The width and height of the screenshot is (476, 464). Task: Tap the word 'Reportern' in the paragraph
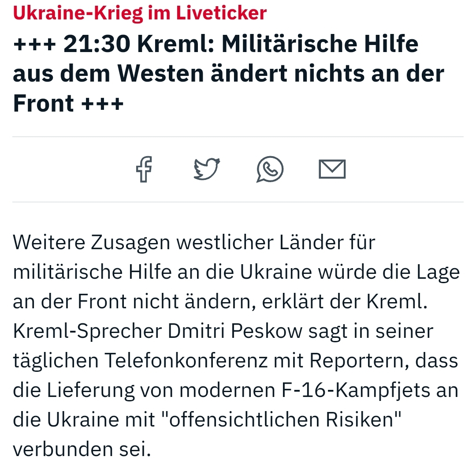tap(357, 360)
